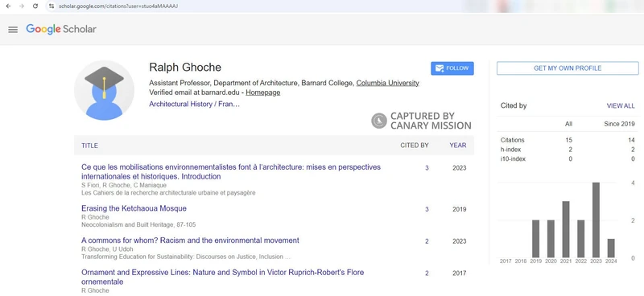
Task: Click VIEW ALL in Cited by panel
Action: click(x=621, y=106)
